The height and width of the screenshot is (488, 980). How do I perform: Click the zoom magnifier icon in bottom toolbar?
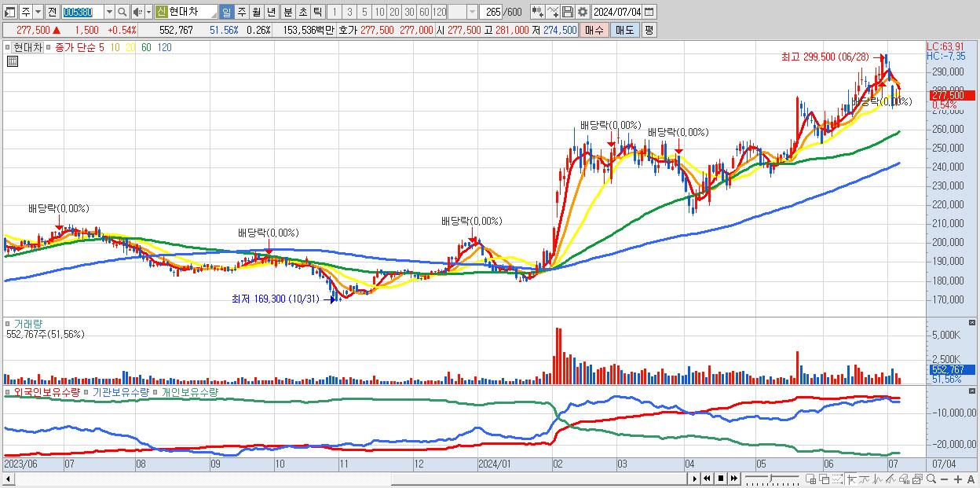coord(931,479)
